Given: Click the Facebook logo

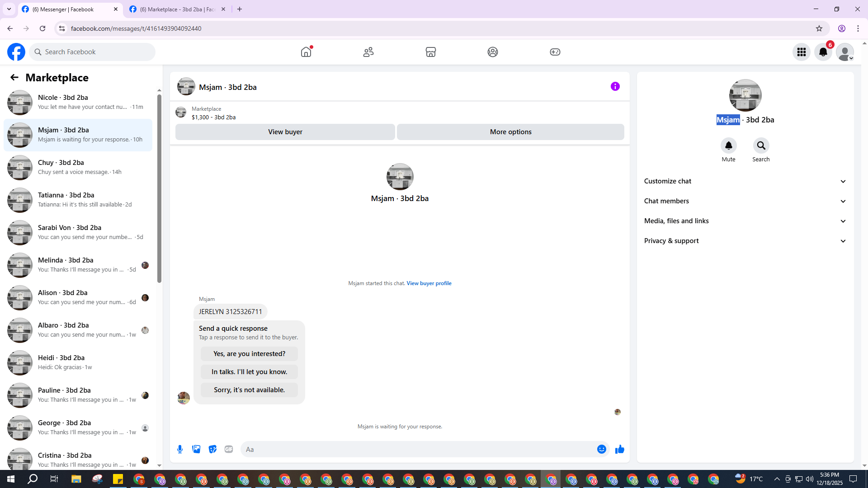Looking at the screenshot, I should [x=16, y=52].
